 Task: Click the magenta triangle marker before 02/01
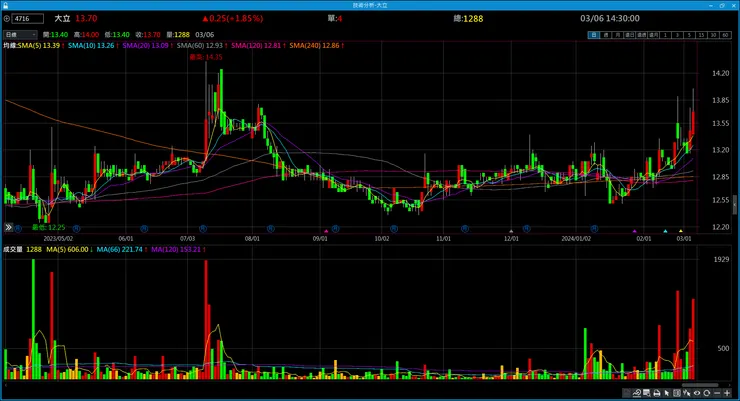click(634, 231)
